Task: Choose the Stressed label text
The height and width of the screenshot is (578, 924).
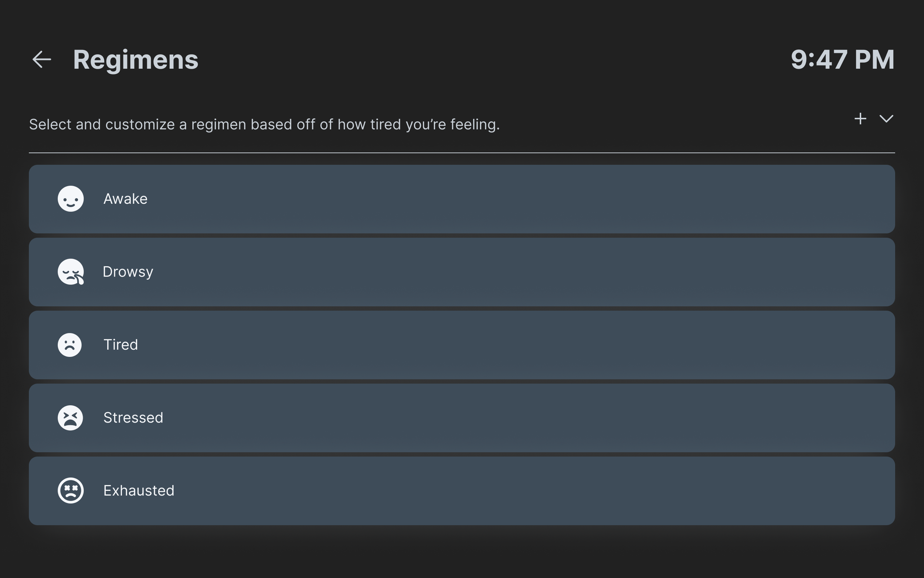Action: click(x=133, y=418)
